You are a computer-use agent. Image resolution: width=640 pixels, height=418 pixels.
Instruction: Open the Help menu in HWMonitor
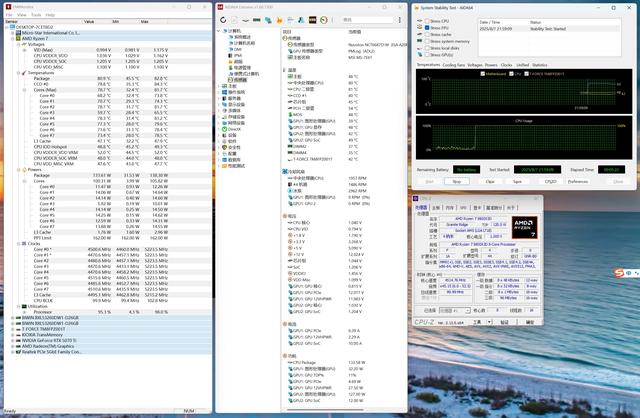[x=50, y=15]
